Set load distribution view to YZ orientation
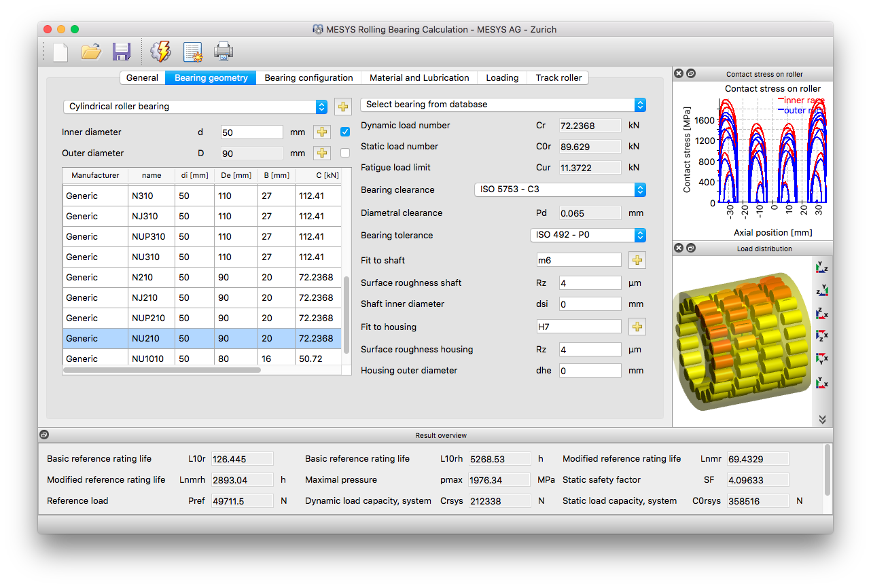Image resolution: width=871 pixels, height=588 pixels. point(822,268)
